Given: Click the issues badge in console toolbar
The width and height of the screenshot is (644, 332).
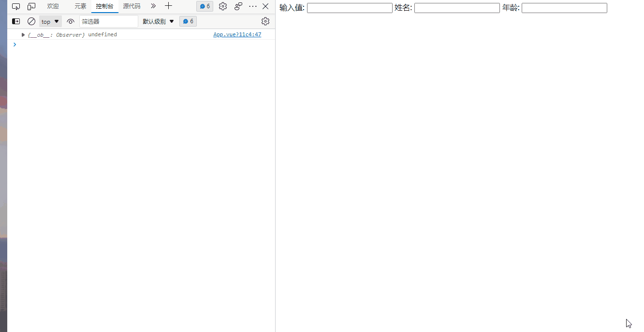Looking at the screenshot, I should (188, 21).
